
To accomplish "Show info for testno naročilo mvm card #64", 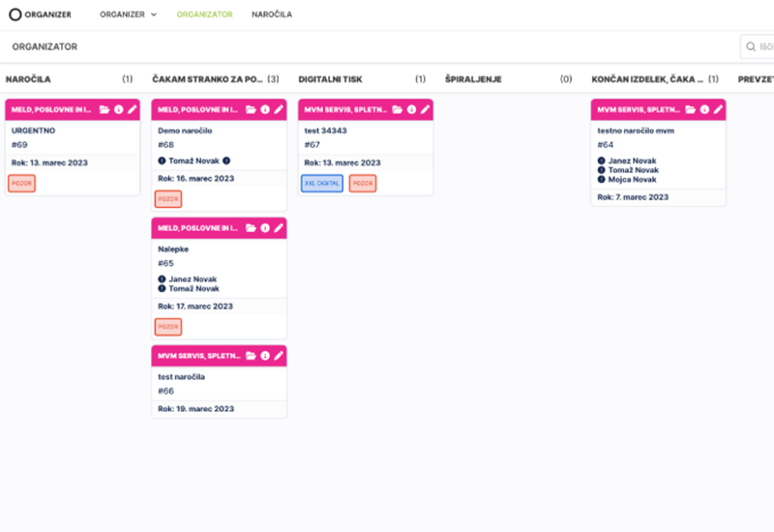I will 704,109.
